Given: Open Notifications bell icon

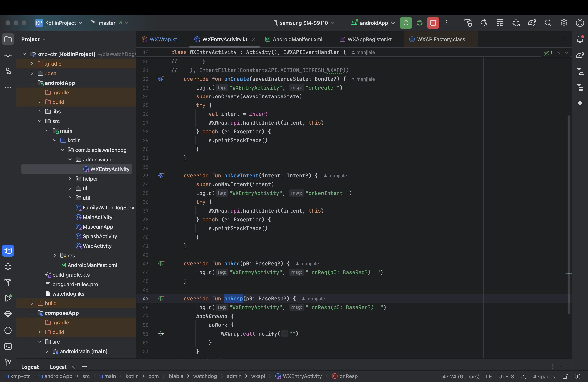Looking at the screenshot, I should (x=580, y=39).
